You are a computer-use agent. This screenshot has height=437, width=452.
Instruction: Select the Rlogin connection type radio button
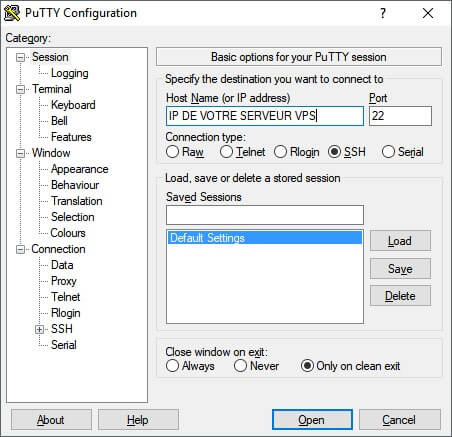click(280, 152)
